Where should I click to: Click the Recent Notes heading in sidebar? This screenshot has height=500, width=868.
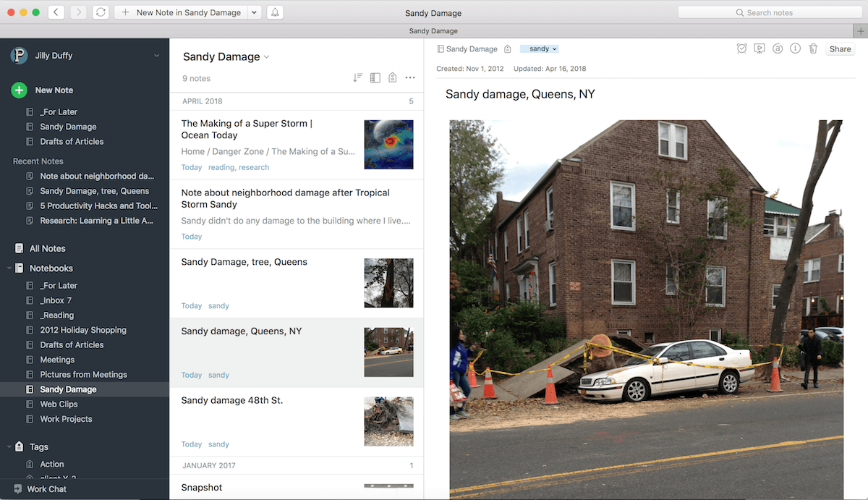[x=38, y=161]
